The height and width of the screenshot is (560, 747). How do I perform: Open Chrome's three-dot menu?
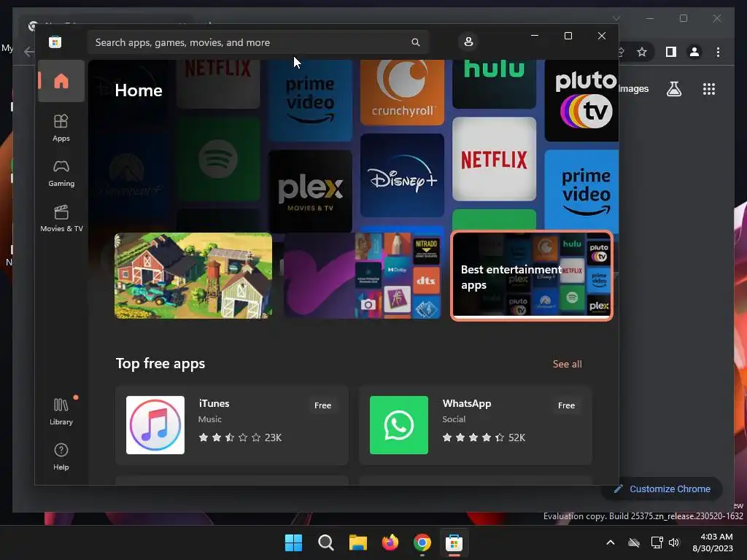pyautogui.click(x=718, y=52)
